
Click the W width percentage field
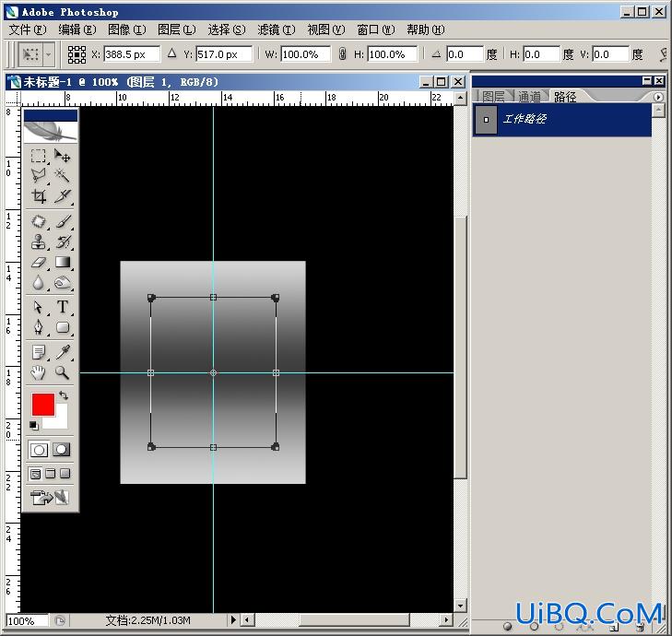tap(305, 54)
